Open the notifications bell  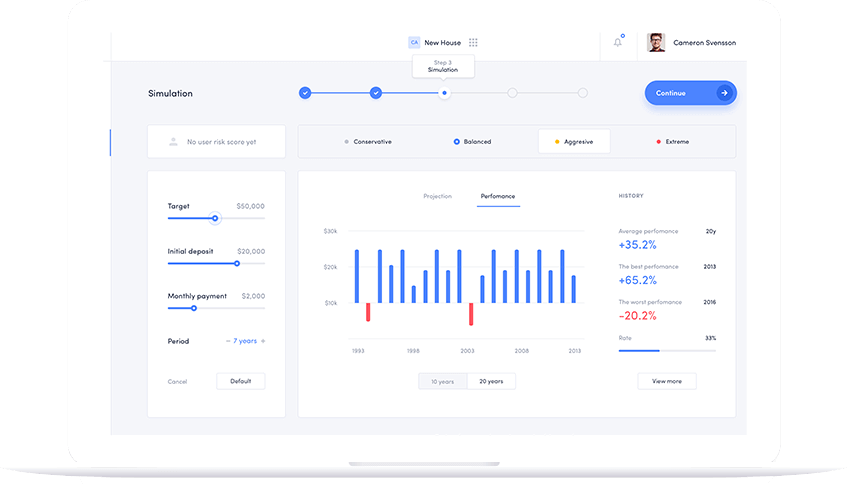618,42
